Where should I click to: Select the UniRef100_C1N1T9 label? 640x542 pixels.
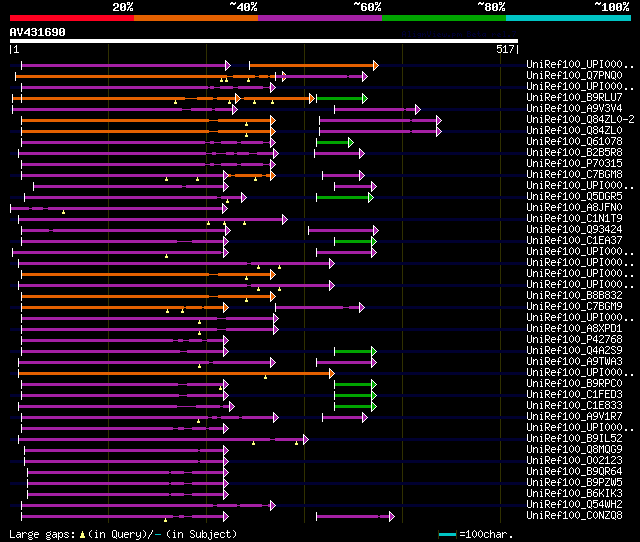(574, 219)
